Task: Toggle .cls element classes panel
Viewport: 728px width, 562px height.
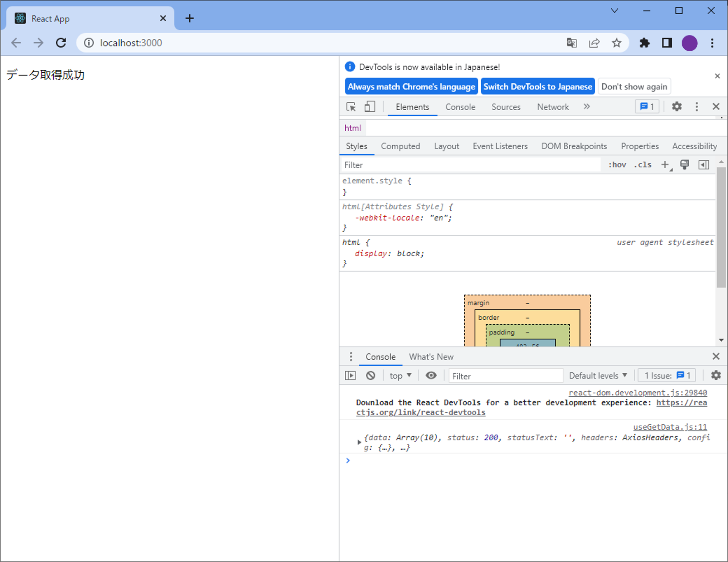Action: [x=642, y=165]
